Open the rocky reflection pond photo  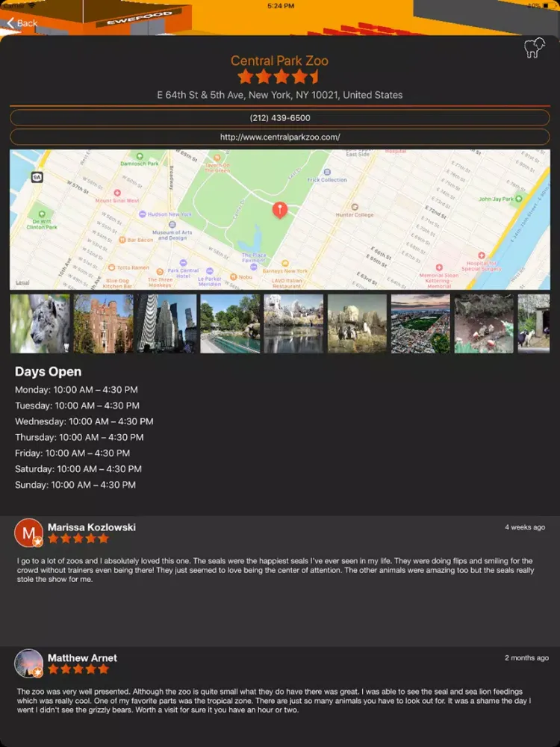(293, 323)
